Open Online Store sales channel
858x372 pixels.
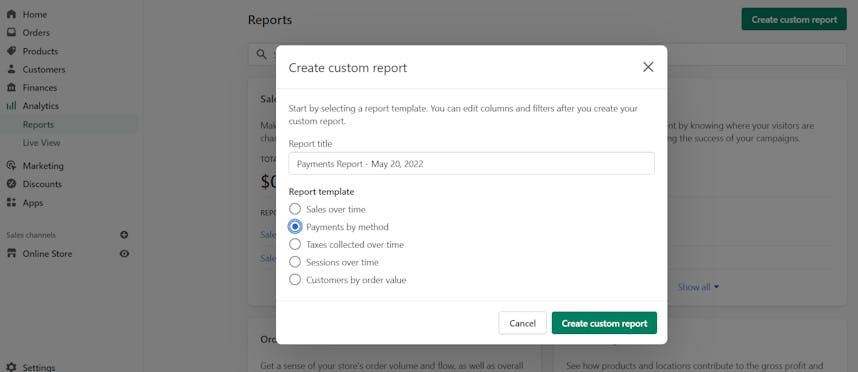point(47,253)
